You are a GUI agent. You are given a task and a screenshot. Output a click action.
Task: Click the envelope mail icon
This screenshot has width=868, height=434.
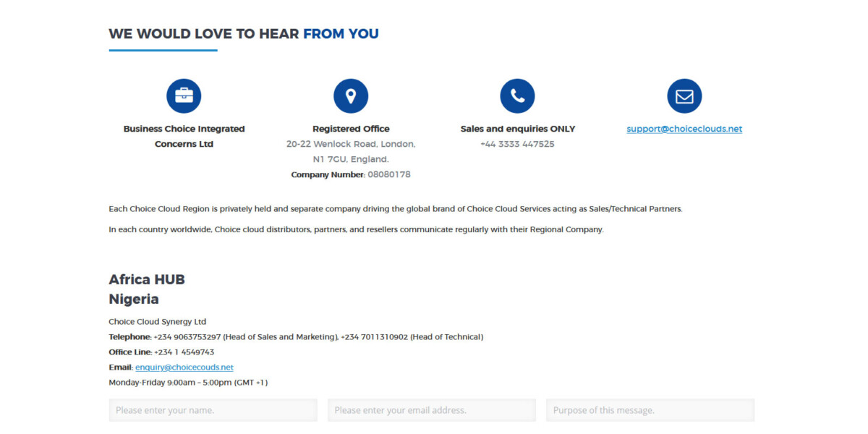coord(684,95)
